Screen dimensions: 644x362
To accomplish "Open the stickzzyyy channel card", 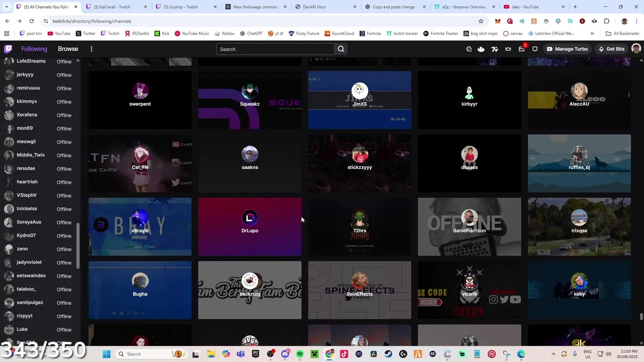I will (x=360, y=163).
